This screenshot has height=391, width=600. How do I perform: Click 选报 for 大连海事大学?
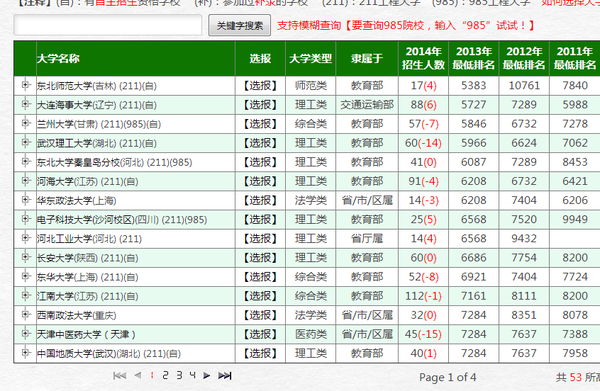[260, 105]
